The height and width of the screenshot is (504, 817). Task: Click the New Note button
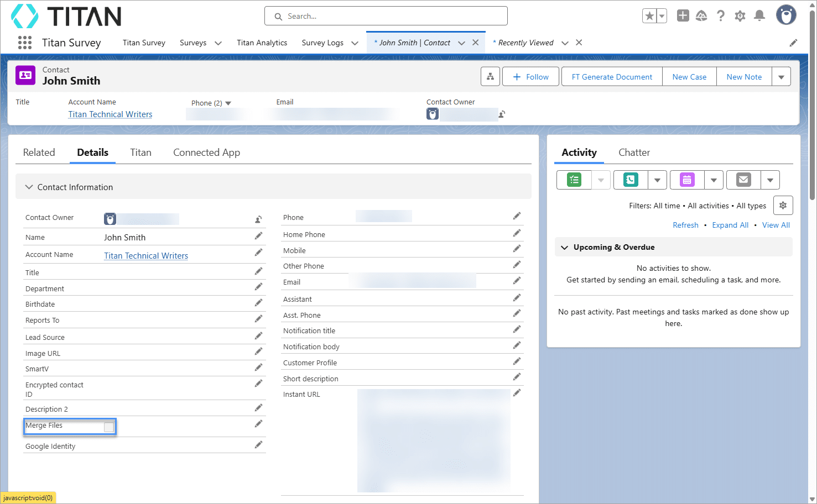(x=744, y=77)
